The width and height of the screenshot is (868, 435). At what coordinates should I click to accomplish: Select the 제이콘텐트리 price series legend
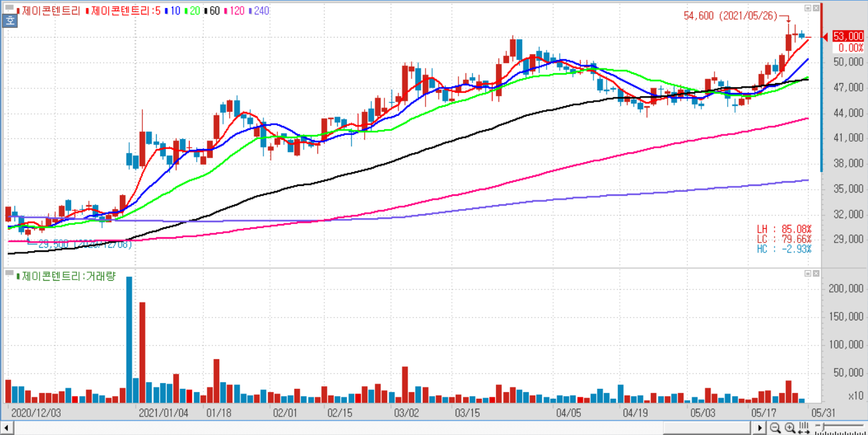point(49,11)
